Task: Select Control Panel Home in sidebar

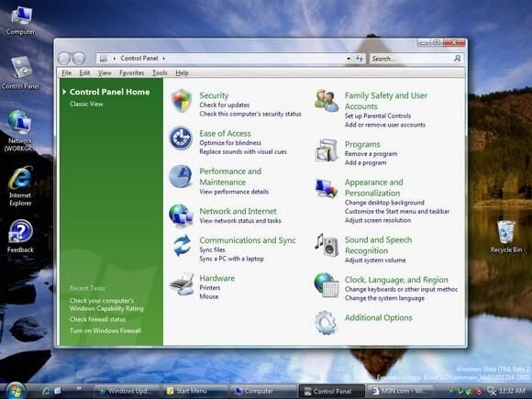Action: point(109,92)
